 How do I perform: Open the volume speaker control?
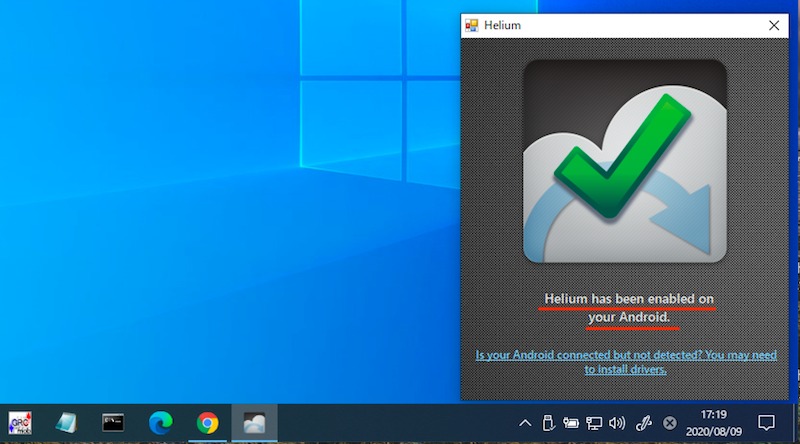coord(617,422)
